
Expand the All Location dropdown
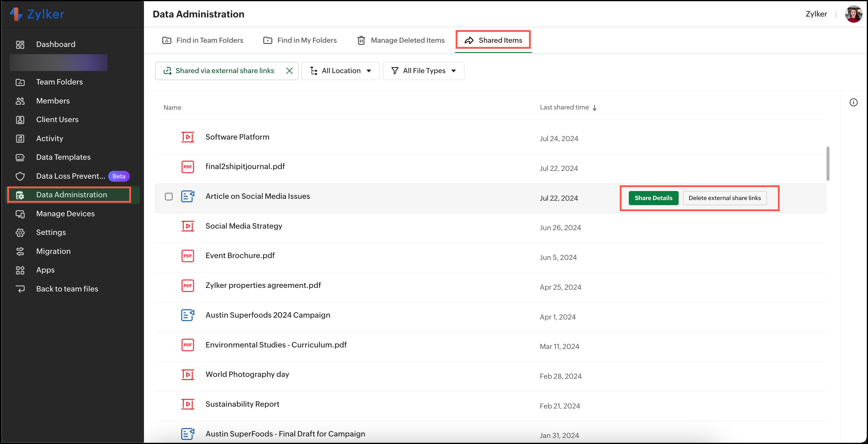pyautogui.click(x=340, y=71)
